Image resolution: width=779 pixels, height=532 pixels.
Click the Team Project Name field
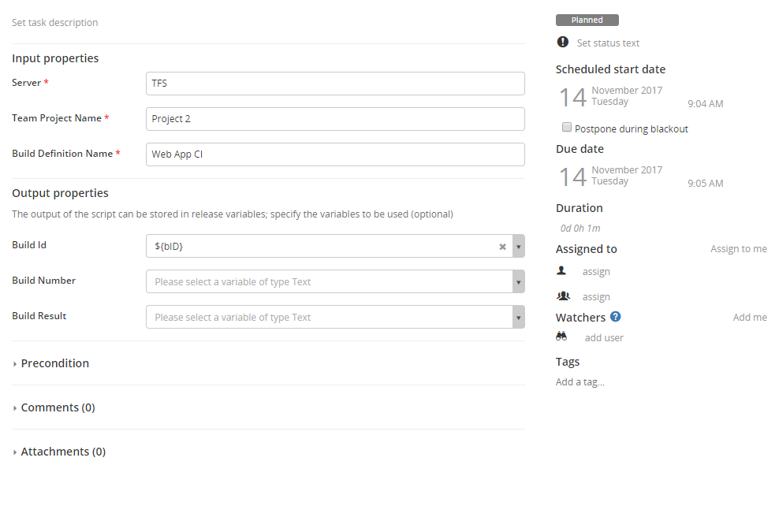click(335, 119)
